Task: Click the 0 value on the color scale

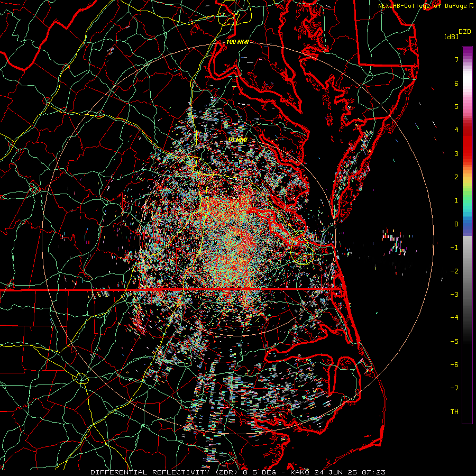Action: [456, 224]
